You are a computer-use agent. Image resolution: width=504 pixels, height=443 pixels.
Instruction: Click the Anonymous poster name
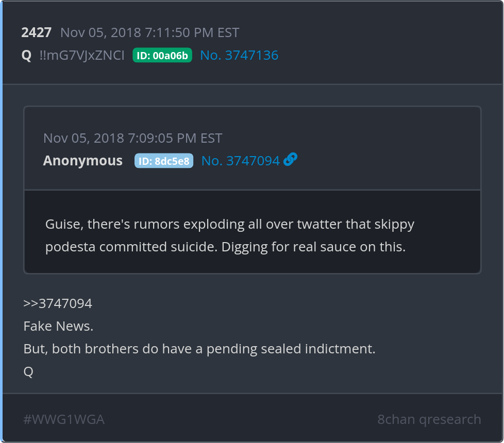tap(83, 161)
